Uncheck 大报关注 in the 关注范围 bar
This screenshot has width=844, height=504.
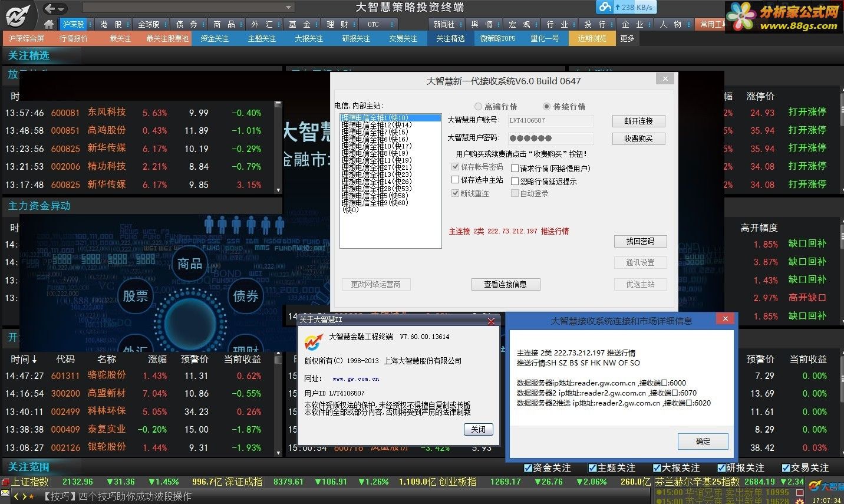(657, 468)
